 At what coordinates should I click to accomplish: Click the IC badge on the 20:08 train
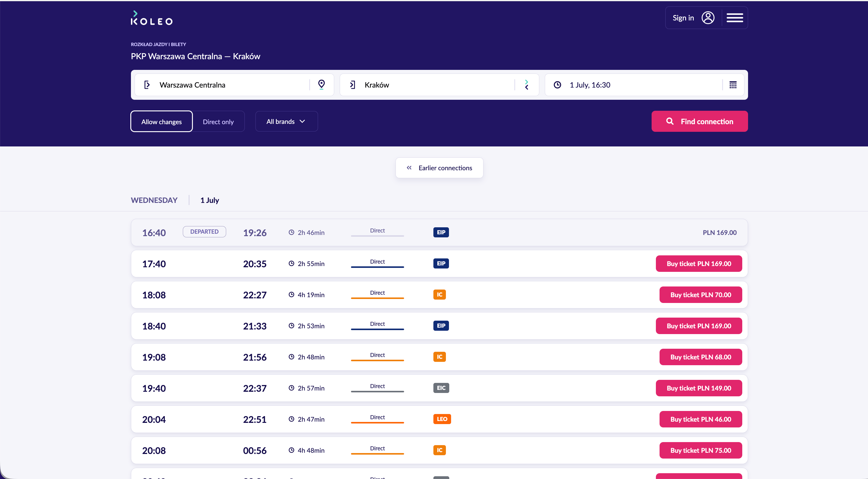point(440,450)
